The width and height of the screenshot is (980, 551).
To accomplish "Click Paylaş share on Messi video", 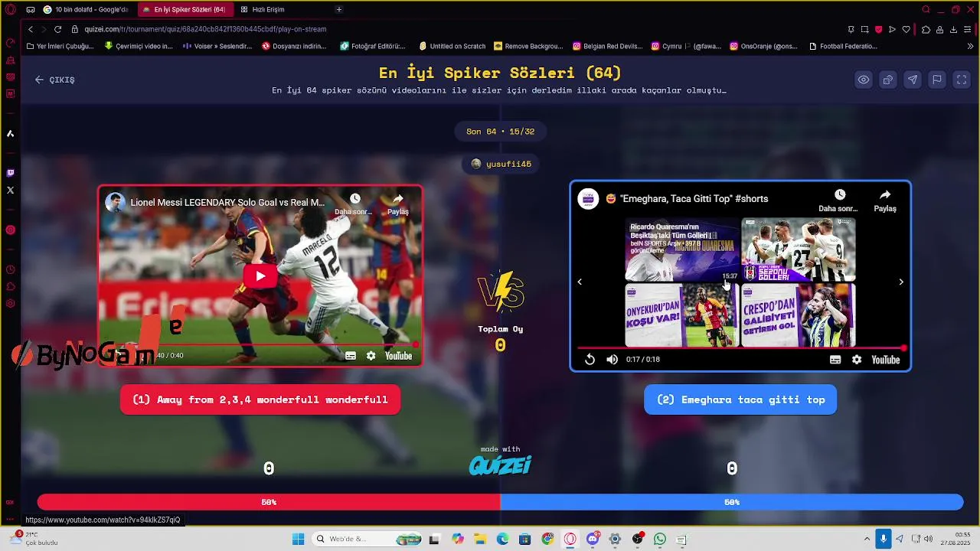I will [x=397, y=204].
